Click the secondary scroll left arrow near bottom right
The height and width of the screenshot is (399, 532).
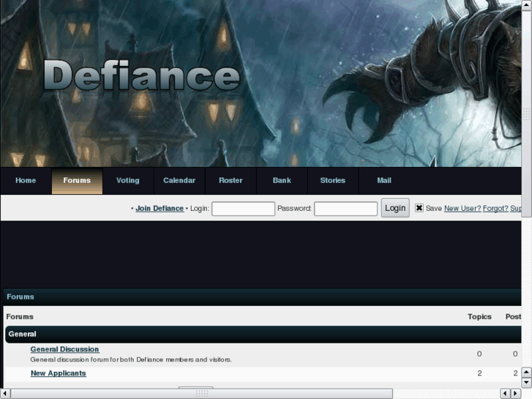click(505, 393)
